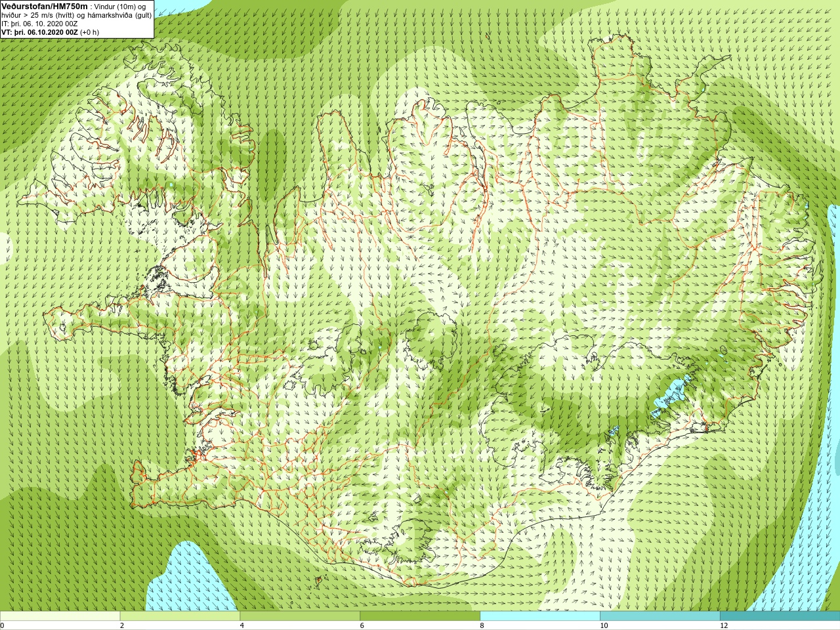
Task: Click the title text 'Veðurstofan/HM750m'
Action: tap(45, 6)
